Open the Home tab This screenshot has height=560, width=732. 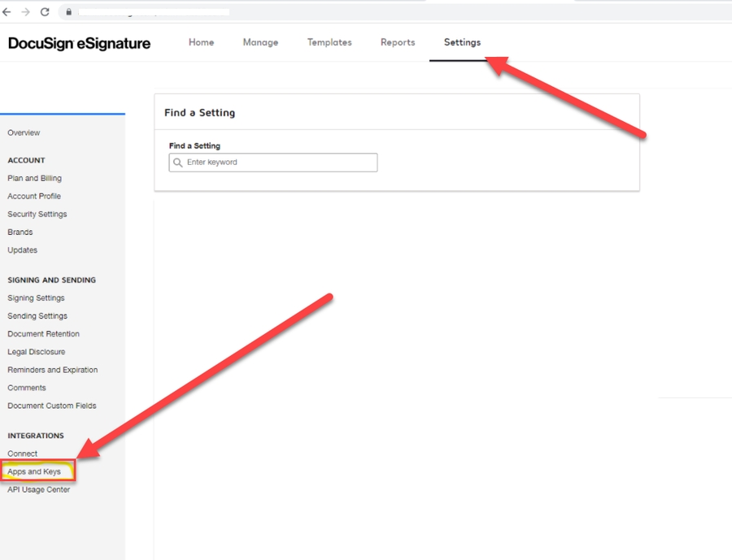(201, 42)
